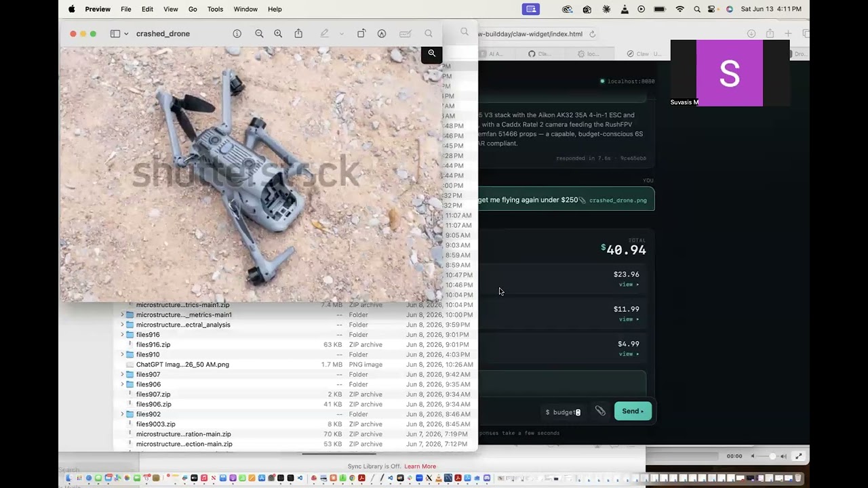Open the Preview sidebar view button

(x=115, y=34)
